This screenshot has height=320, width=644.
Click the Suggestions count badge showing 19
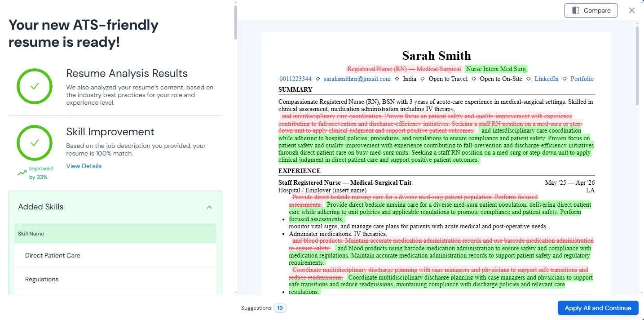click(x=280, y=308)
